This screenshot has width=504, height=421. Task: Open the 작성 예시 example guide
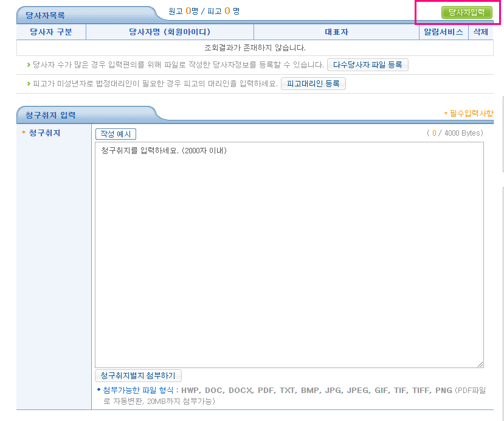[113, 134]
